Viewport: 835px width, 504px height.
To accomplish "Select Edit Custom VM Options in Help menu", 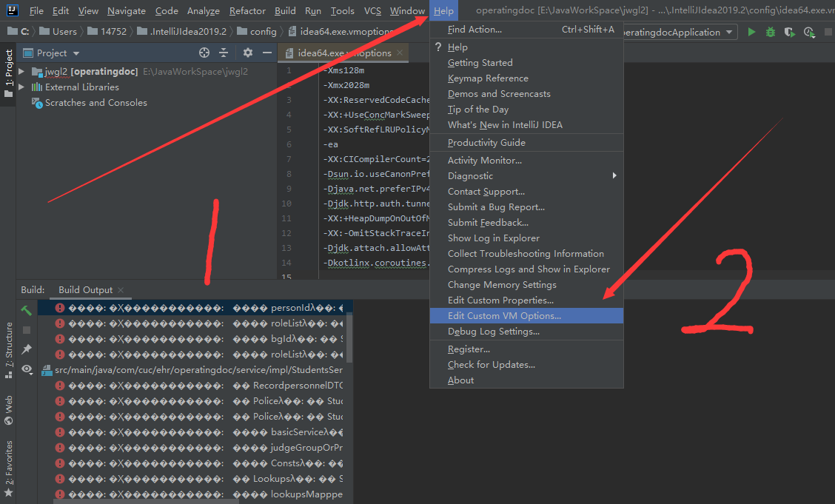I will pyautogui.click(x=504, y=315).
